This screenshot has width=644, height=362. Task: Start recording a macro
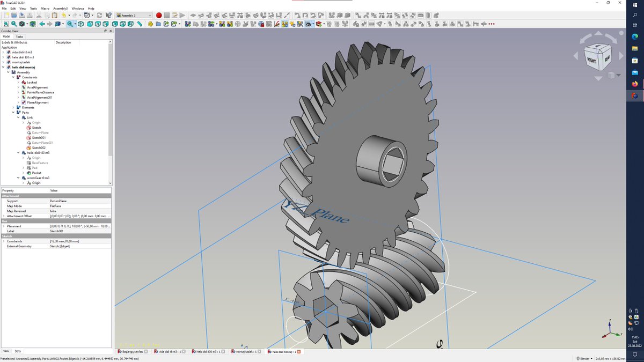tap(159, 15)
